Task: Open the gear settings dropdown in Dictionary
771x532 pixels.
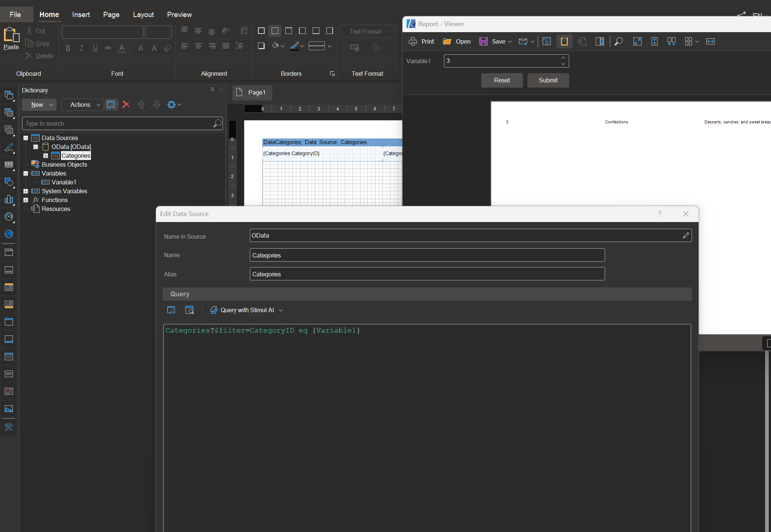Action: pyautogui.click(x=174, y=105)
